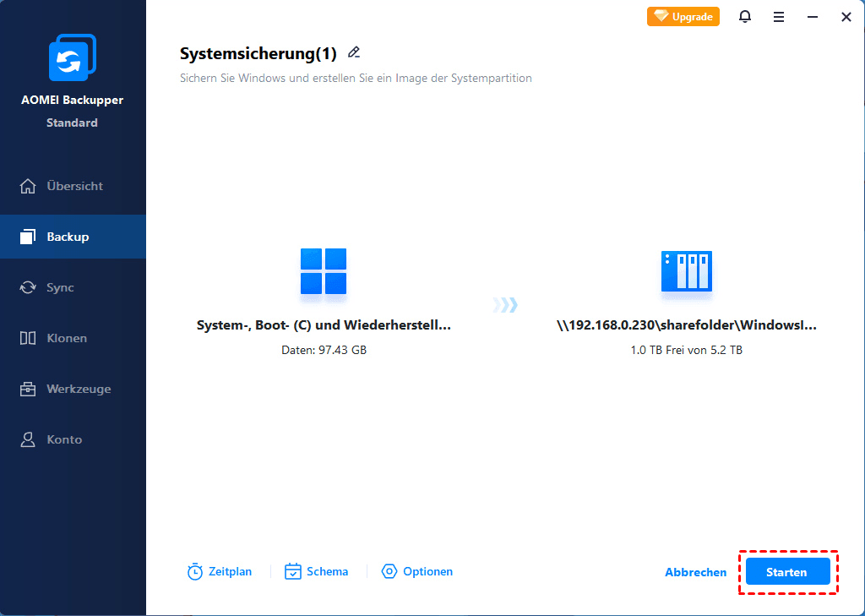This screenshot has width=865, height=616.
Task: Select the Backup tab in the sidebar
Action: coord(73,237)
